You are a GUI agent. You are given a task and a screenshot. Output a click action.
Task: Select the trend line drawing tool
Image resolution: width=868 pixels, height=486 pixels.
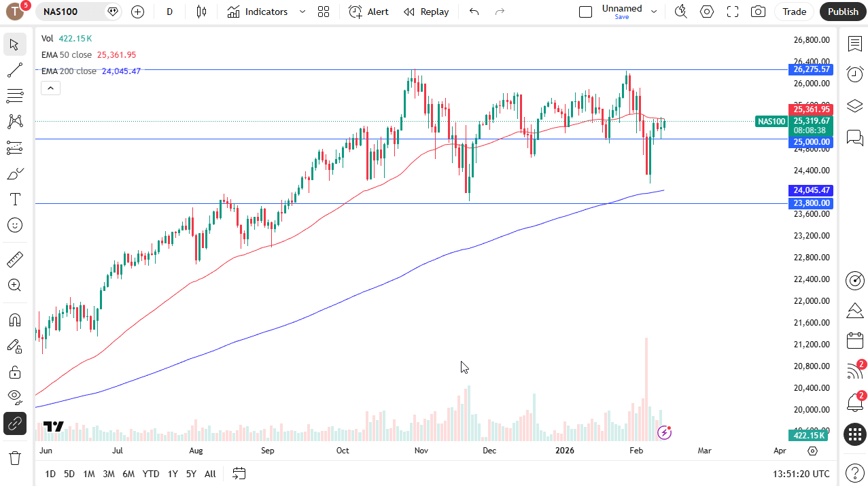pyautogui.click(x=14, y=70)
